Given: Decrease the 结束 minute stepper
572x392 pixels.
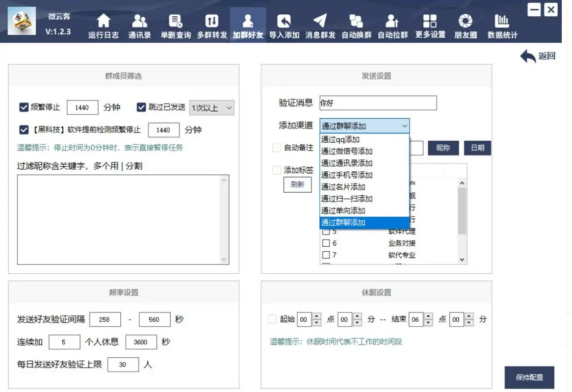Looking at the screenshot, I should pos(469,323).
